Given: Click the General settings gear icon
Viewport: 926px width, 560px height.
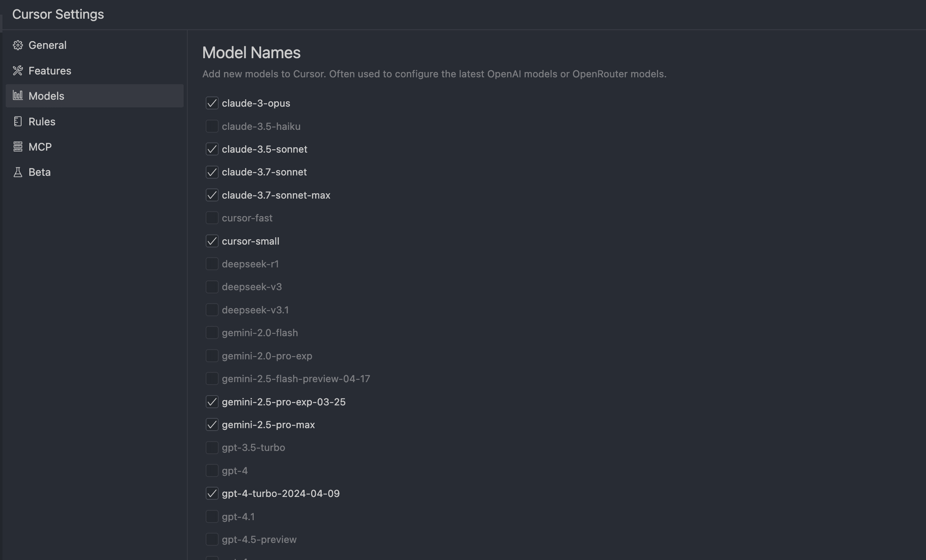Looking at the screenshot, I should (18, 45).
